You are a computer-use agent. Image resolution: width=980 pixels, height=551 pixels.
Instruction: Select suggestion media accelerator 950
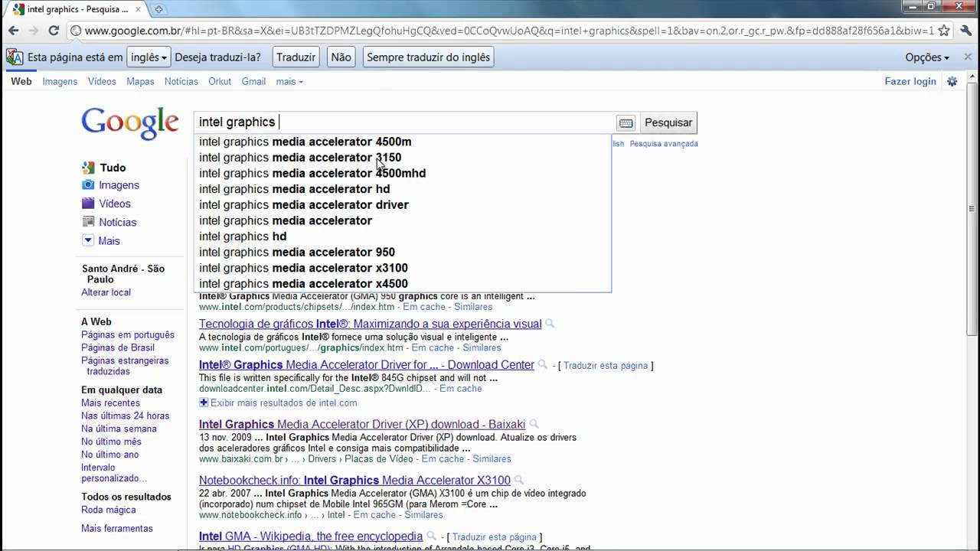403,252
